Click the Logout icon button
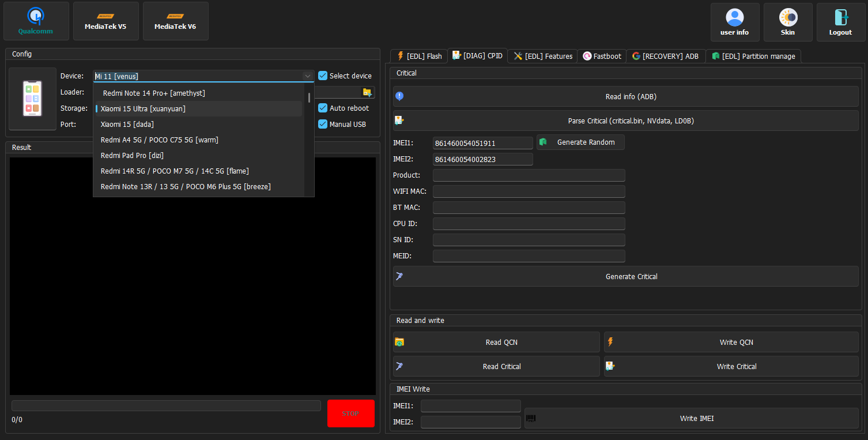 [x=840, y=22]
